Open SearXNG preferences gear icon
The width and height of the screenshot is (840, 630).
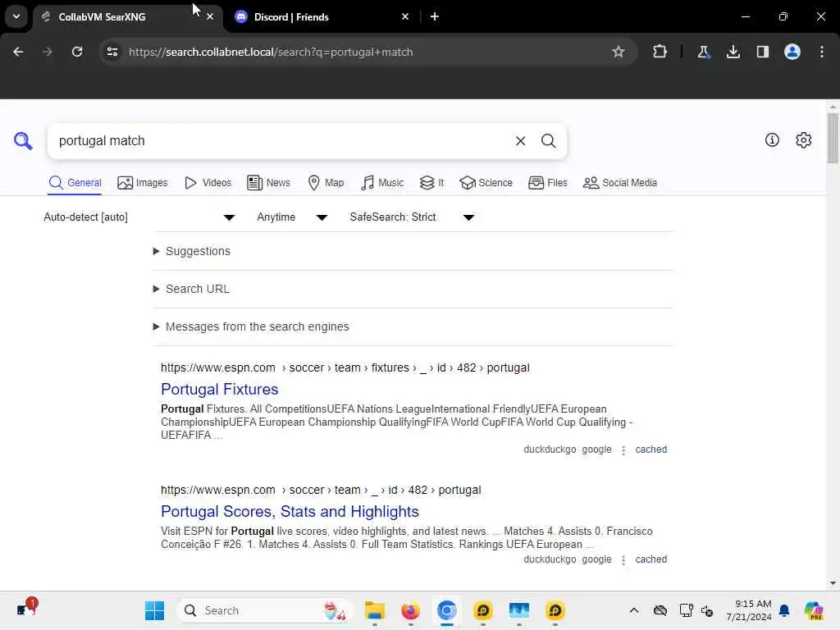803,139
